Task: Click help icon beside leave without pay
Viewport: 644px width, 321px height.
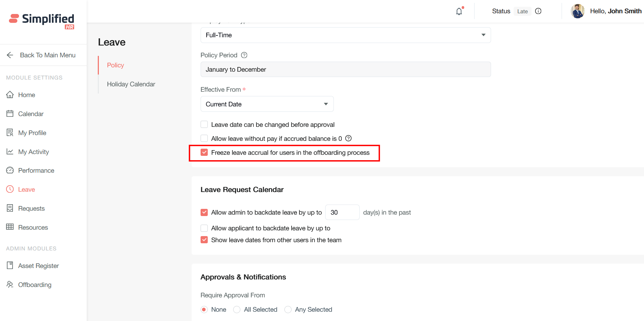Action: click(348, 138)
